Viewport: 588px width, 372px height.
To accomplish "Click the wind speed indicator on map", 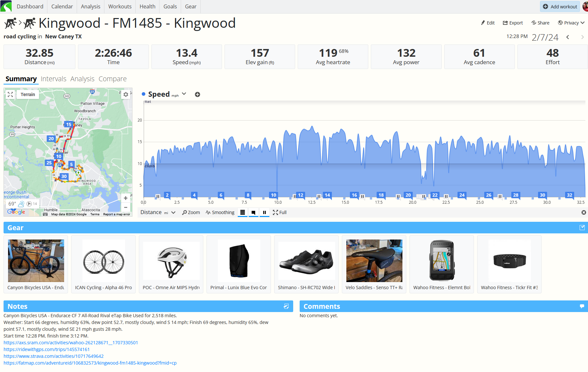I will point(32,204).
